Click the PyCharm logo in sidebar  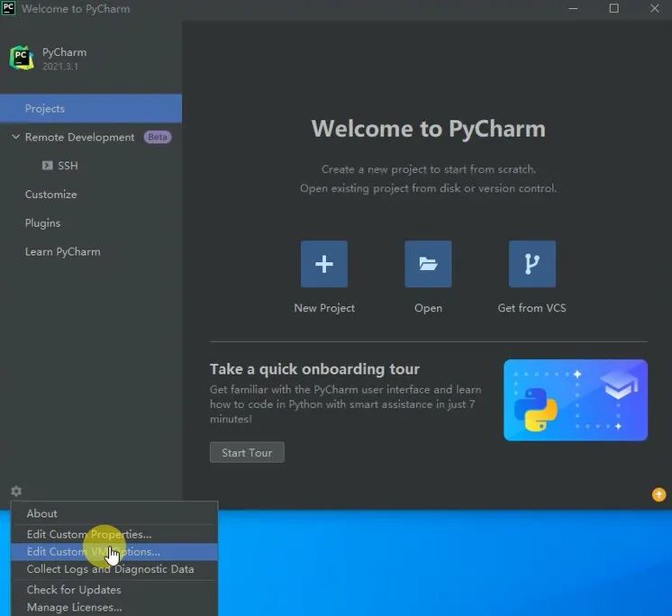click(x=22, y=58)
